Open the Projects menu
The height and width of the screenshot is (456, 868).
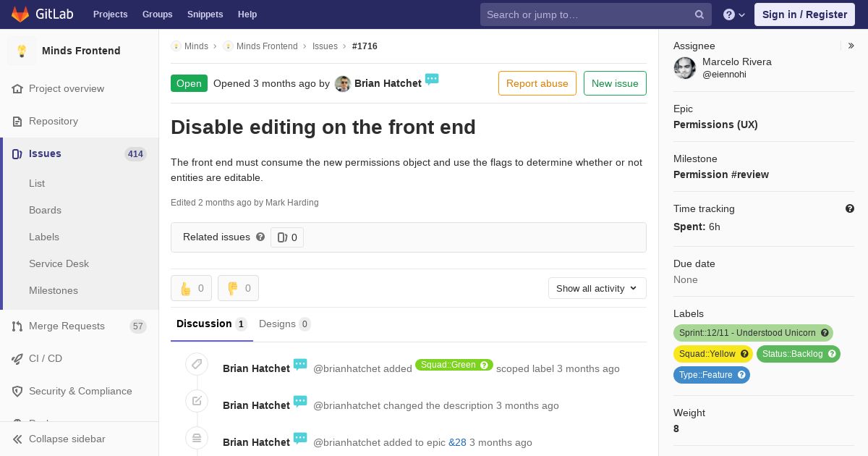(110, 14)
